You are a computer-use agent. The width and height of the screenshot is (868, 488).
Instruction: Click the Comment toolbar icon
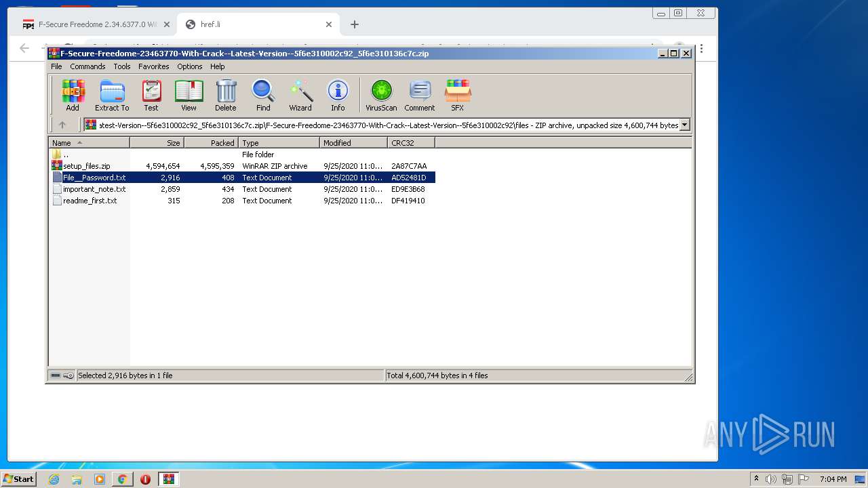(x=420, y=96)
